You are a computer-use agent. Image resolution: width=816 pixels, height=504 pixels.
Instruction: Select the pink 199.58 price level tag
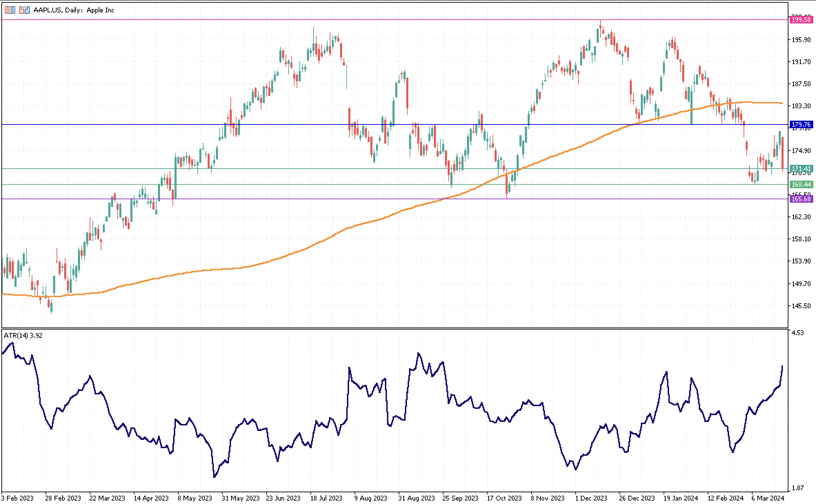pyautogui.click(x=801, y=20)
